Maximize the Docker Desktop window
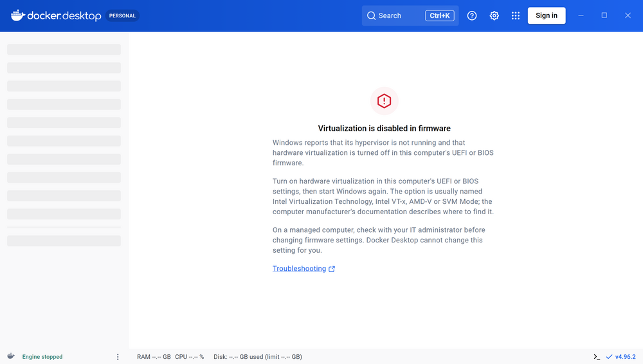This screenshot has height=364, width=643. [x=604, y=15]
